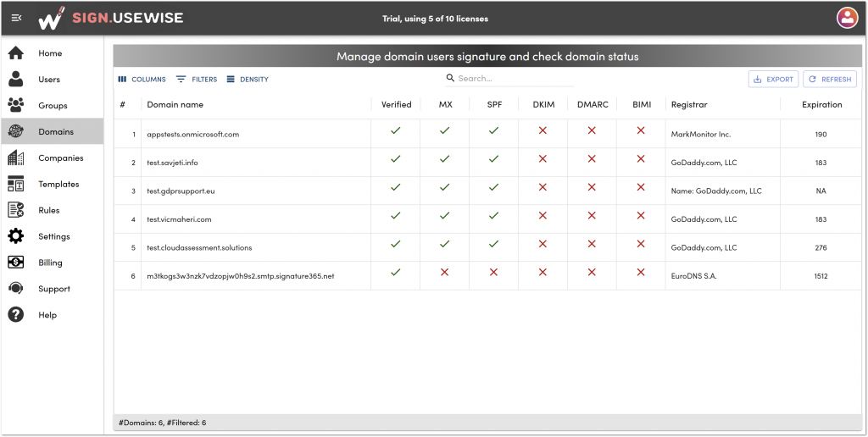This screenshot has width=868, height=437.
Task: Focus the Search input field
Action: click(509, 79)
